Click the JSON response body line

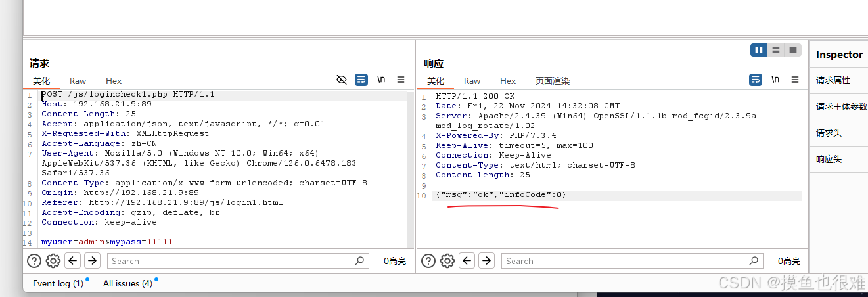tap(501, 195)
